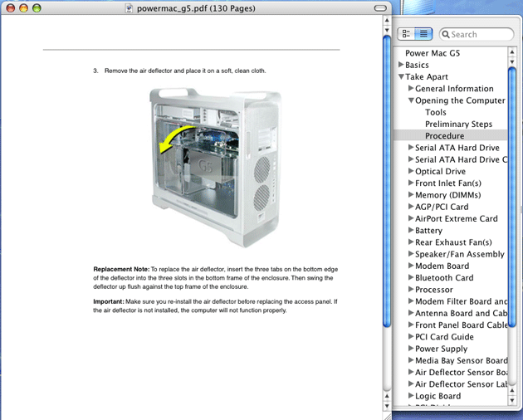Click the Power Mac G5 illustration
The width and height of the screenshot is (523, 420).
click(x=215, y=167)
